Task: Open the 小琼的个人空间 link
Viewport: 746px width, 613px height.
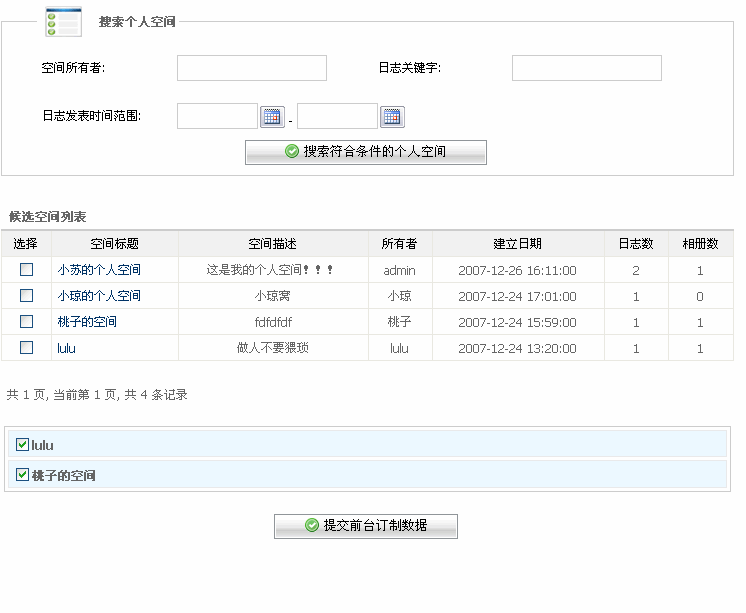Action: 99,296
